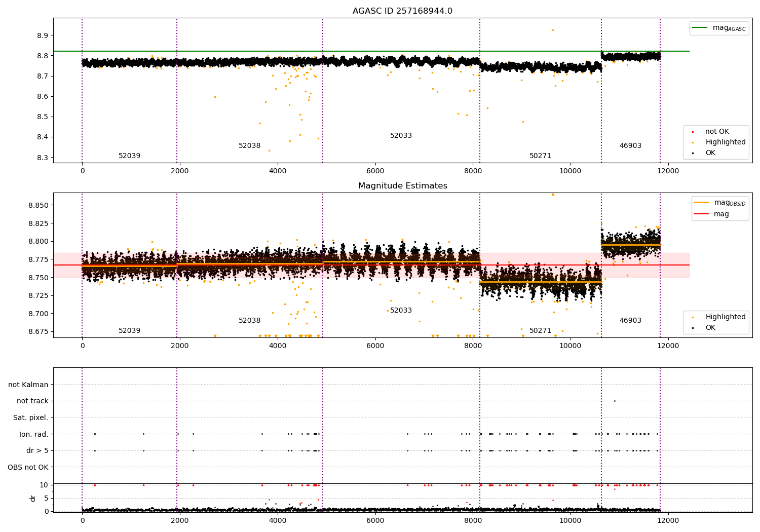Screen dimensions: 760x532
Task: Click the 'not Kalman' axis label
Action: [x=28, y=385]
